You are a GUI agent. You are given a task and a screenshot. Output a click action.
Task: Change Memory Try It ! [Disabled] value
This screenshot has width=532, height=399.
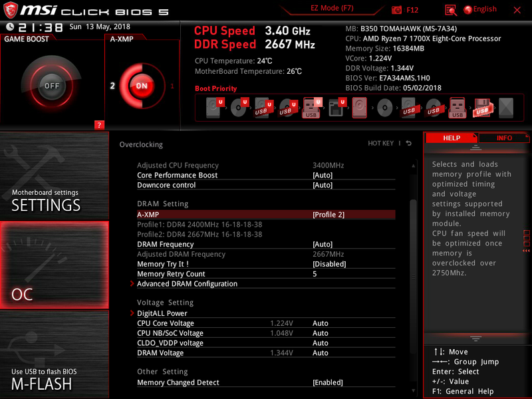pos(329,264)
